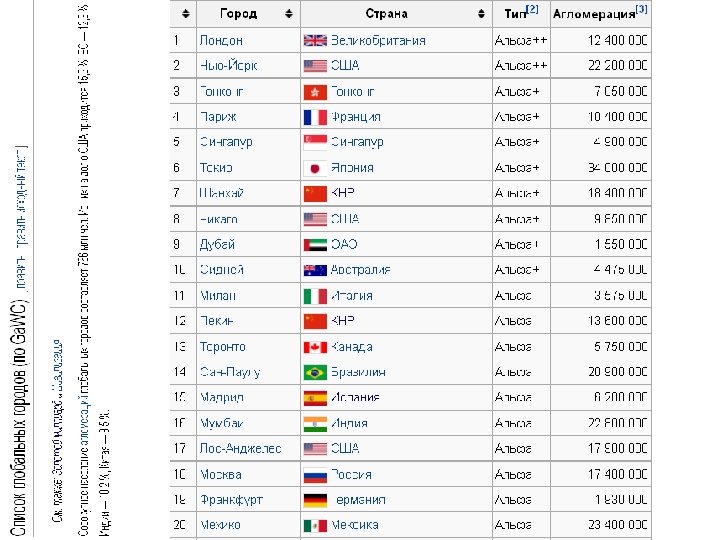Click the Russian flag beside Россия
720x540 pixels.
point(315,474)
